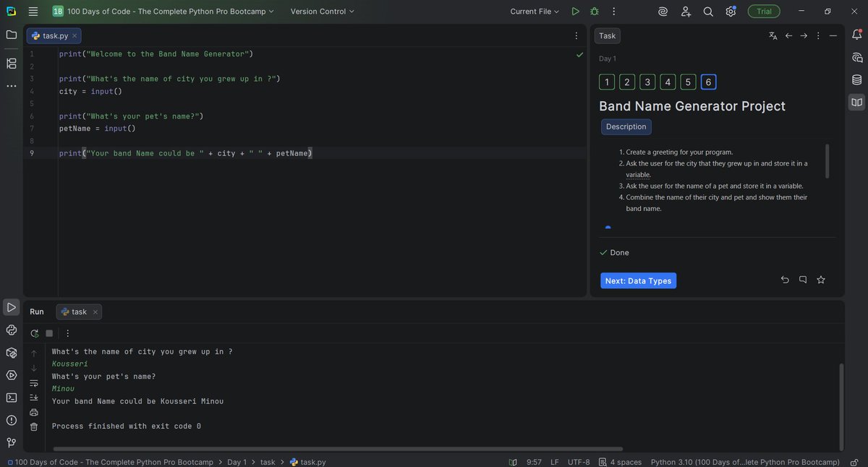Viewport: 868px width, 467px height.
Task: Change the LF line separator
Action: coord(555,462)
